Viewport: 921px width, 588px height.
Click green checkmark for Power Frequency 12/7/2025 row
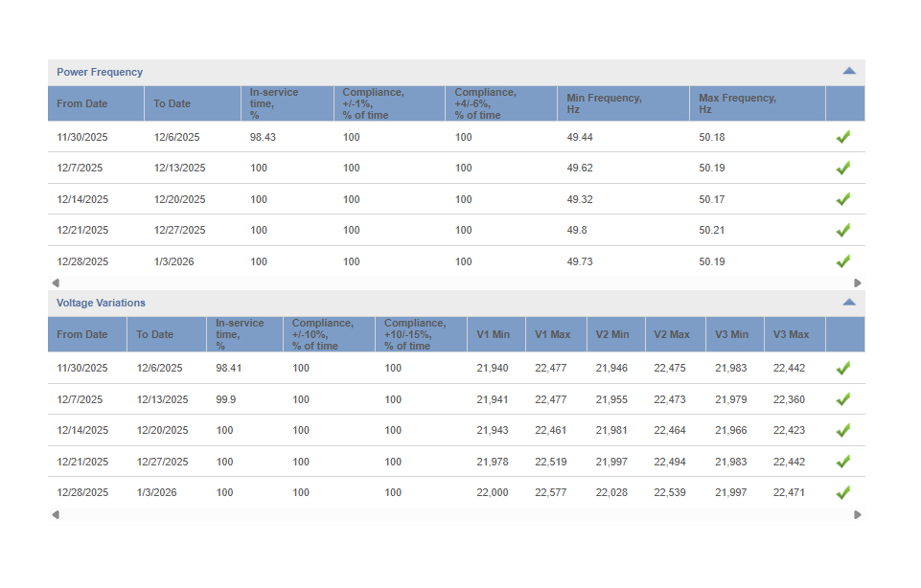coord(842,168)
